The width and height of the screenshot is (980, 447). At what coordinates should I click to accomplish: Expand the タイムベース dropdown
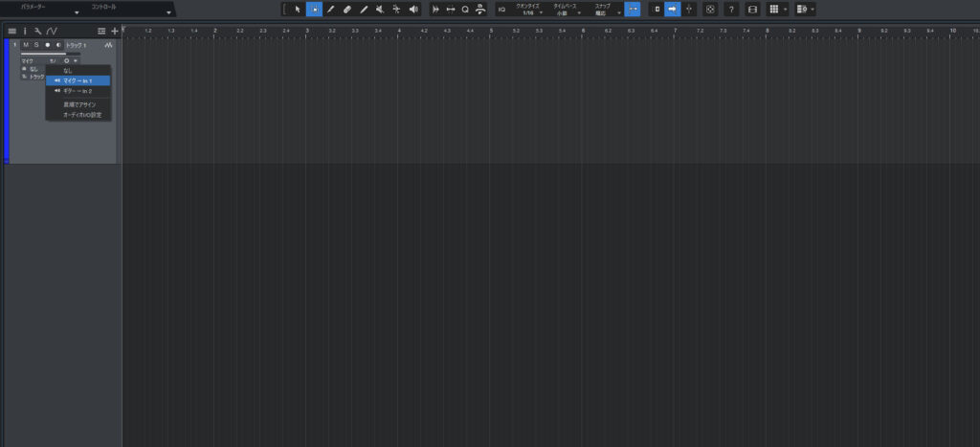(x=567, y=10)
